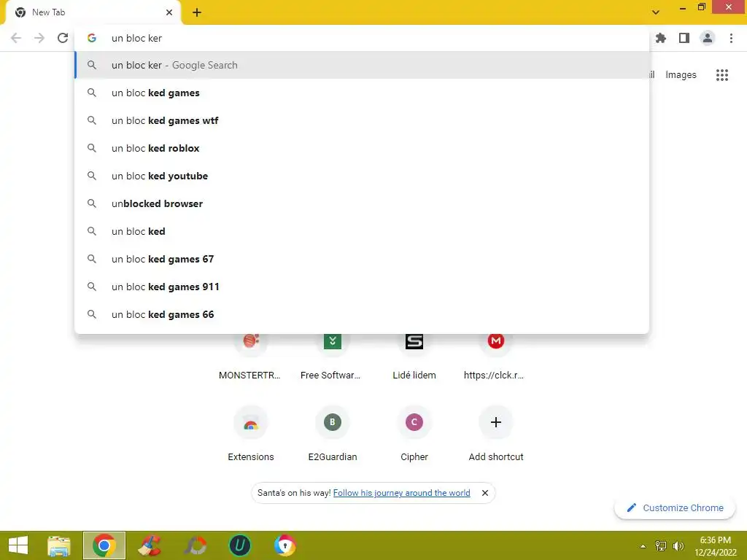The width and height of the screenshot is (747, 560).
Task: Open the Images link
Action: 681,75
